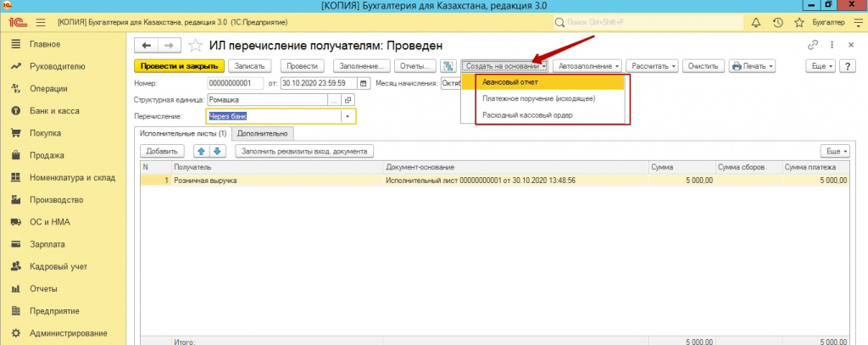Move row up with blue arrow
The image size is (868, 345).
201,151
